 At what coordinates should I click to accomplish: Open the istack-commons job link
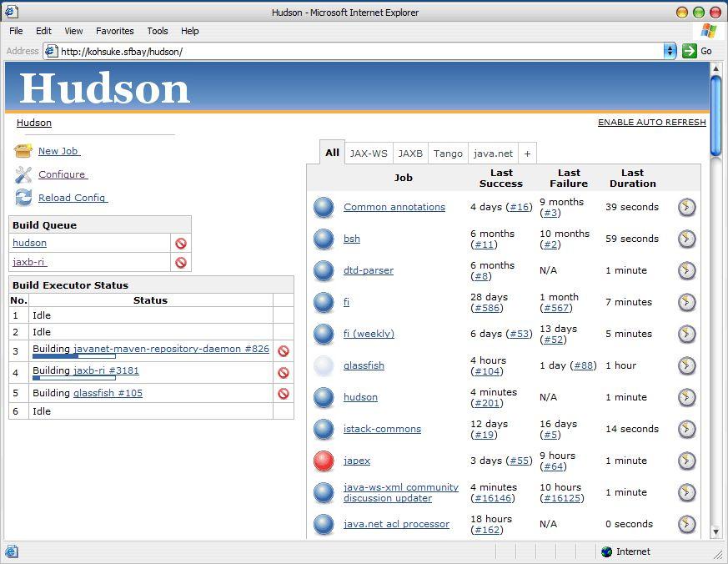click(382, 429)
